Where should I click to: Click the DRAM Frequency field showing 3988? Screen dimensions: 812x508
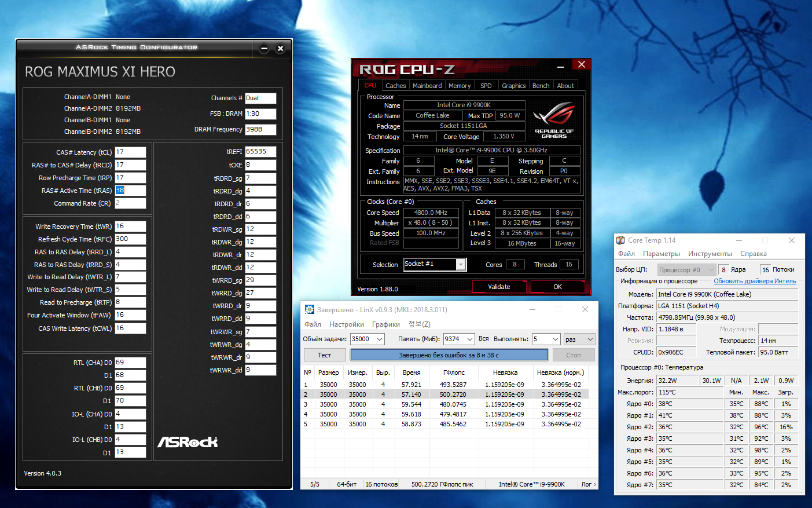pyautogui.click(x=260, y=130)
